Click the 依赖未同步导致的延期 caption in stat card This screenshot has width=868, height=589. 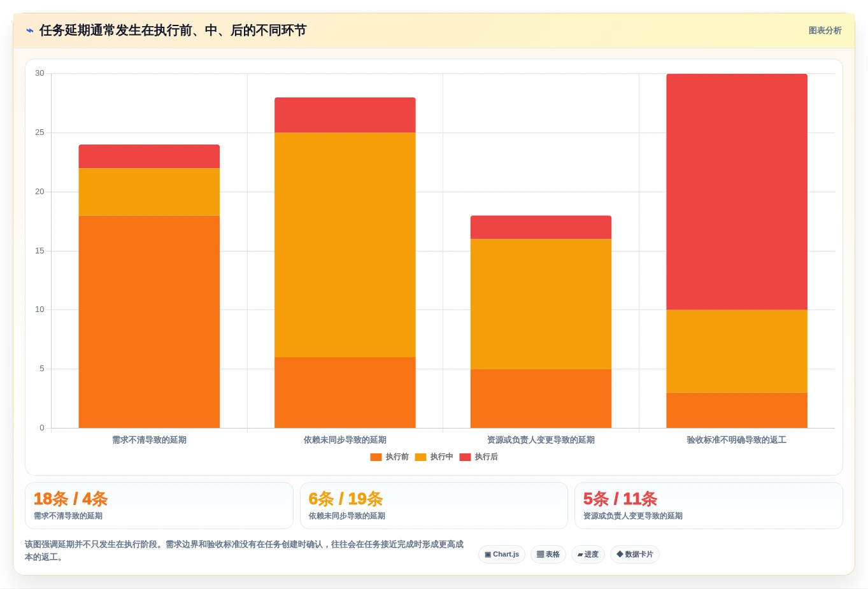pos(347,516)
